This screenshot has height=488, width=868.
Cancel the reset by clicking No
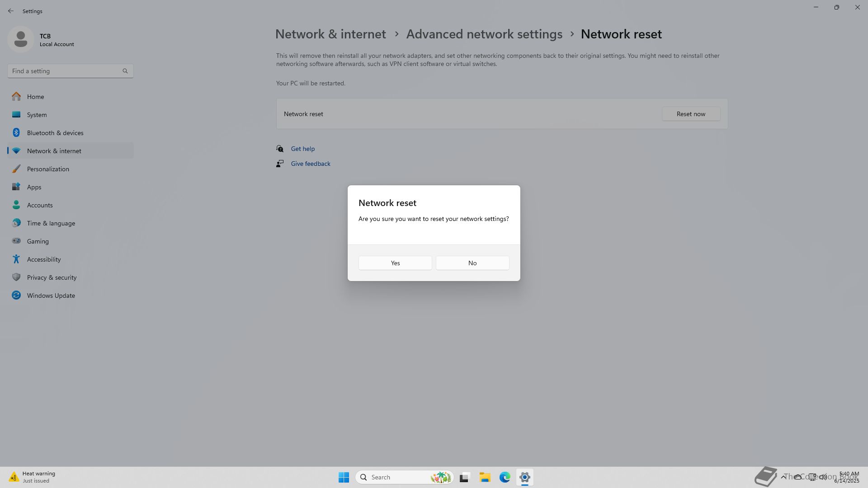coord(472,263)
